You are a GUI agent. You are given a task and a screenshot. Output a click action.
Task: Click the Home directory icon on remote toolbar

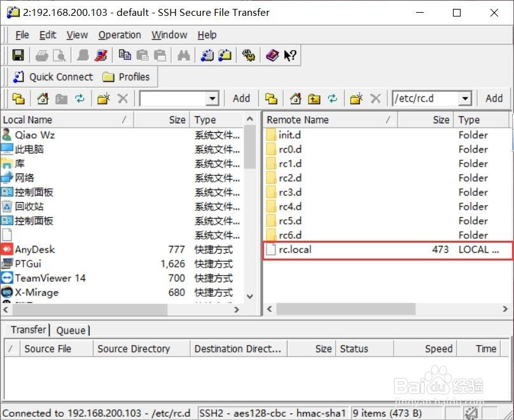pyautogui.click(x=295, y=98)
